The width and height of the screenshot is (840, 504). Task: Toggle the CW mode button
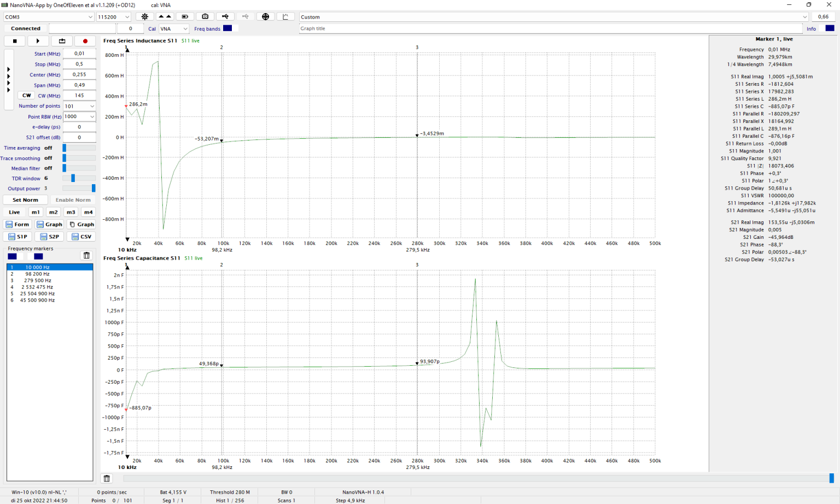click(x=26, y=96)
